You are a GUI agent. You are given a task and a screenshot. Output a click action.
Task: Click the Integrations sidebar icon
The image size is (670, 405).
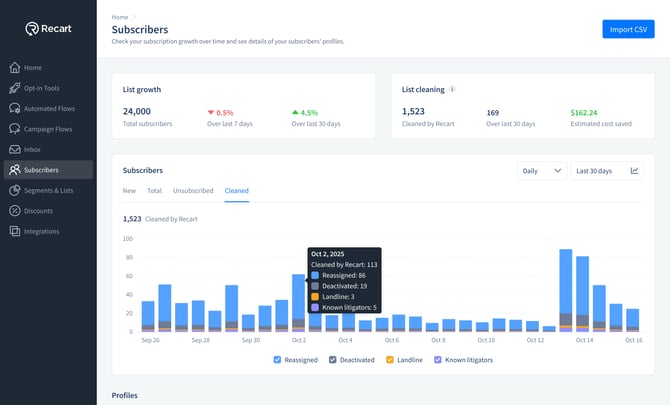coord(15,231)
